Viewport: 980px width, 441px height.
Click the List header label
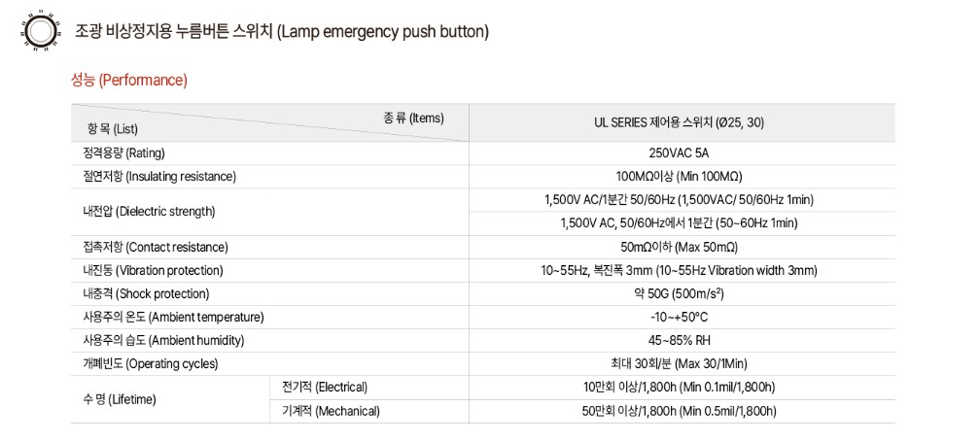point(113,129)
